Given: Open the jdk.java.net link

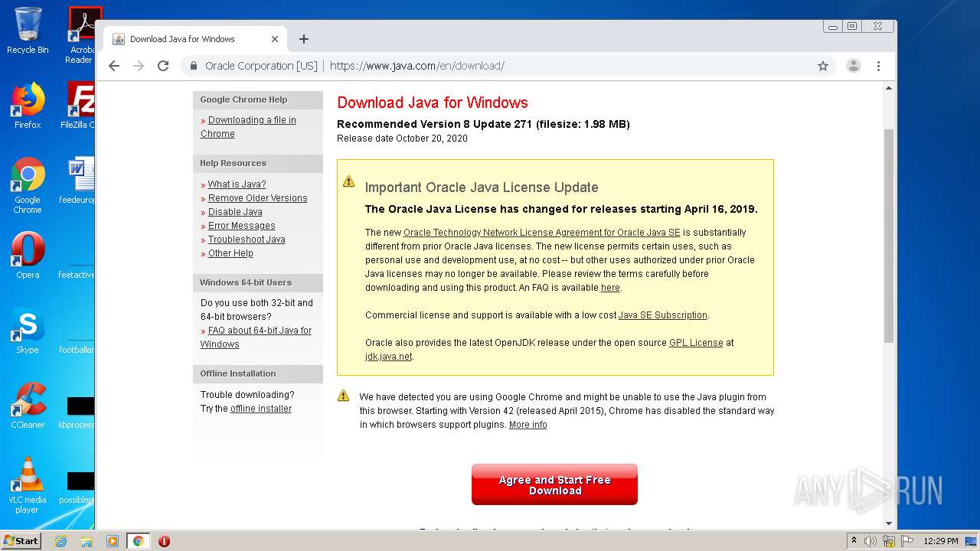Looking at the screenshot, I should 389,357.
